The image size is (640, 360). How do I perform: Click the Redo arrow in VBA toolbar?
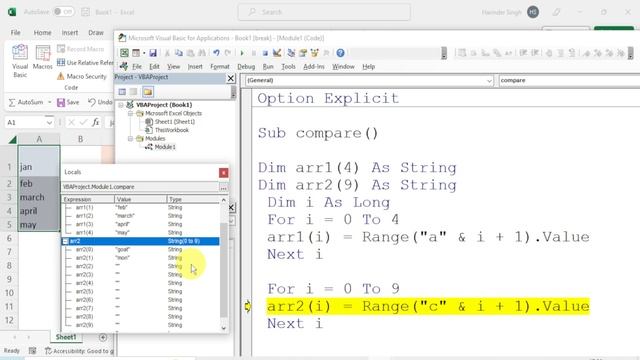(x=228, y=53)
